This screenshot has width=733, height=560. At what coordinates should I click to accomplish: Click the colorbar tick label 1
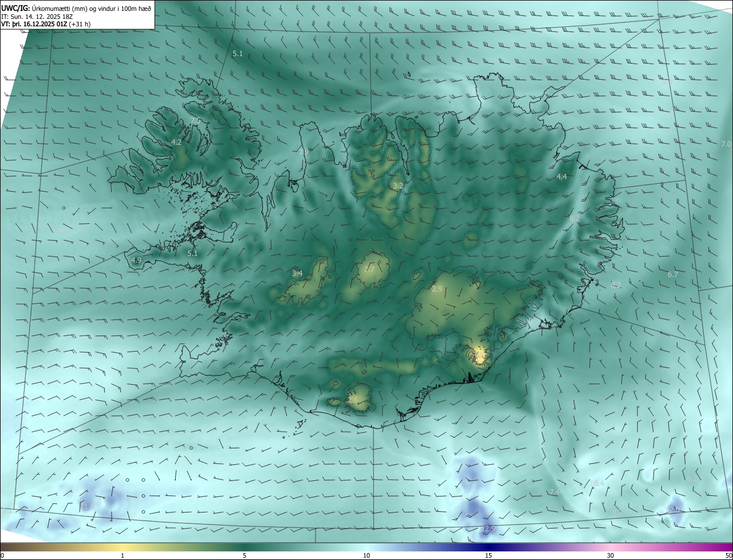tap(123, 555)
